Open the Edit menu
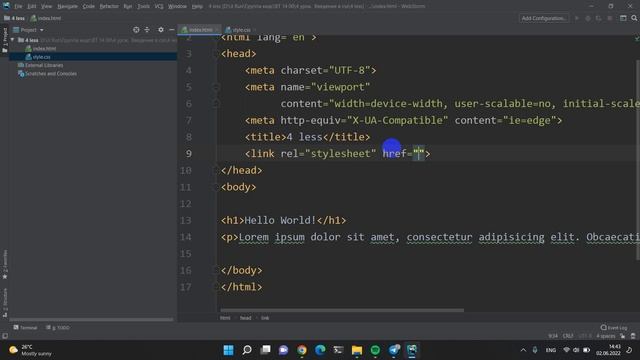Viewport: 640px width, 360px height. pos(31,6)
